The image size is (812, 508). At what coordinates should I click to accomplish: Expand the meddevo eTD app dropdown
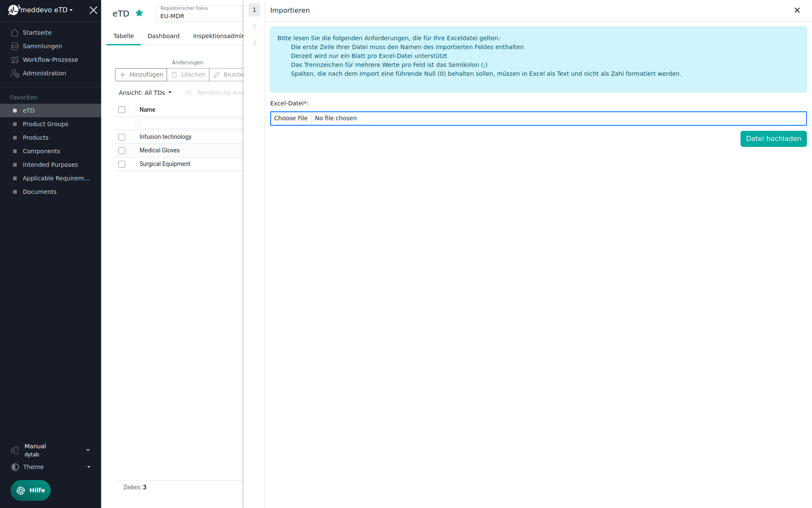tap(47, 10)
